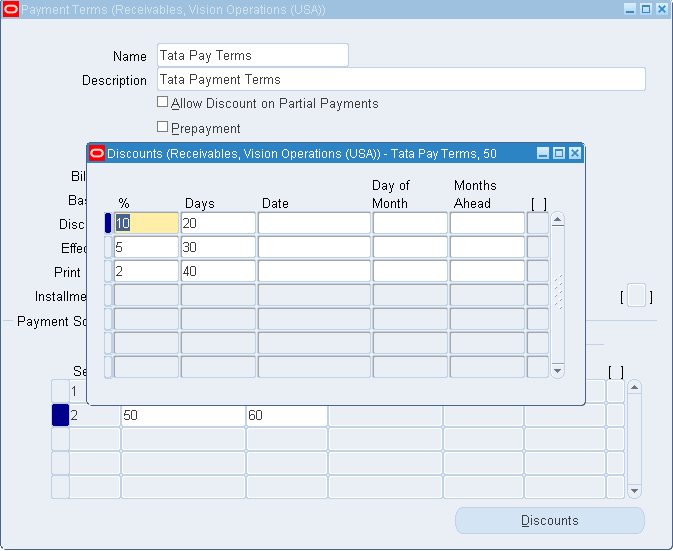Image resolution: width=673 pixels, height=551 pixels.
Task: Maximize the Discounts window
Action: (559, 154)
